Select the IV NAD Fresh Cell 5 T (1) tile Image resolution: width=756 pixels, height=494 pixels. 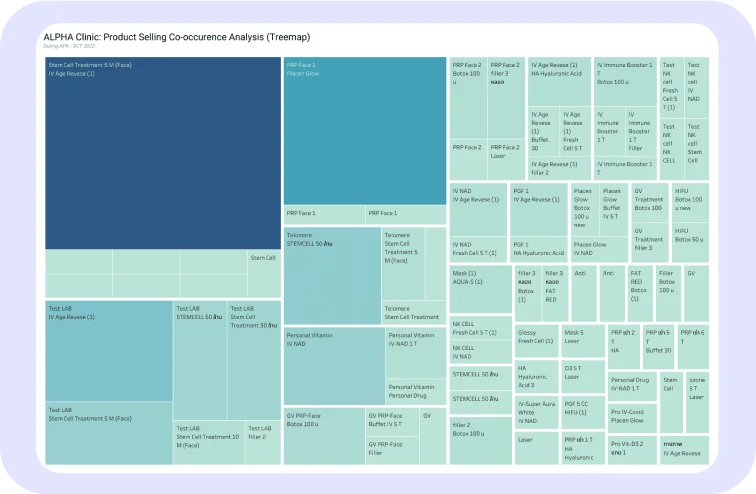(478, 250)
